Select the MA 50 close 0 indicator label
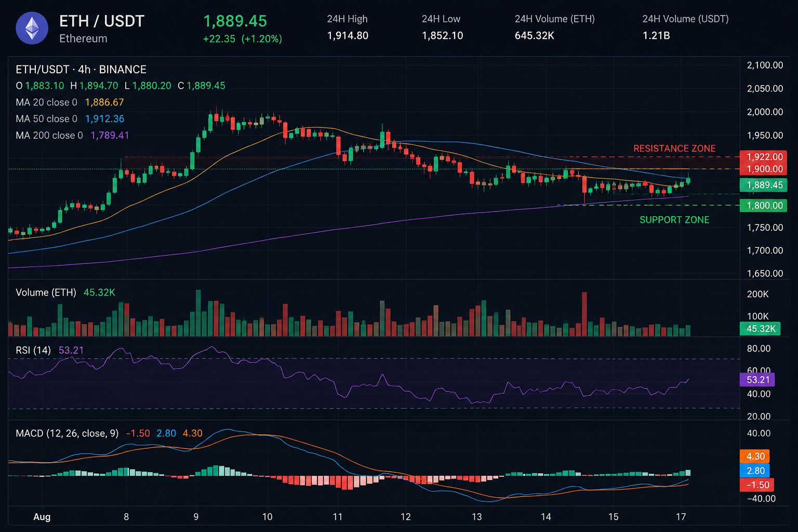The width and height of the screenshot is (798, 532). click(x=47, y=119)
